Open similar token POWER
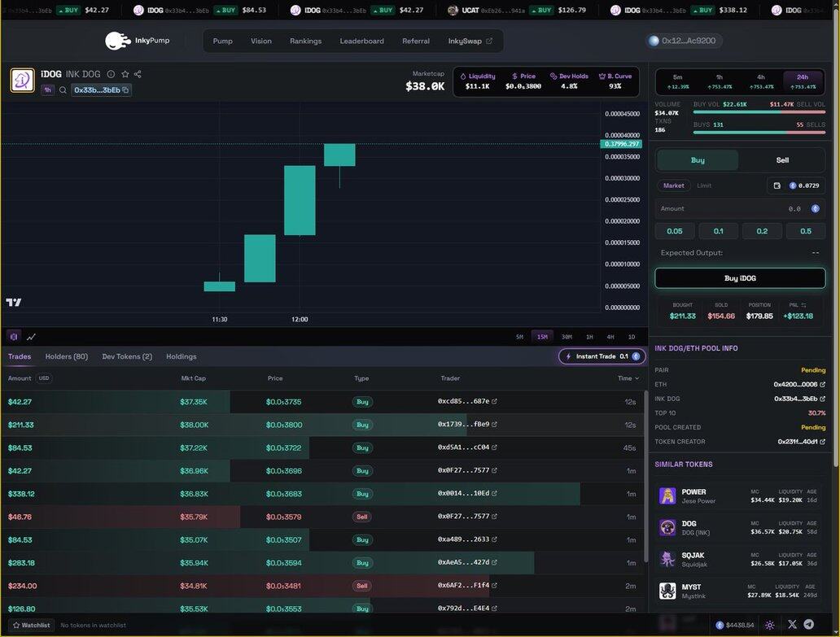 (x=739, y=496)
